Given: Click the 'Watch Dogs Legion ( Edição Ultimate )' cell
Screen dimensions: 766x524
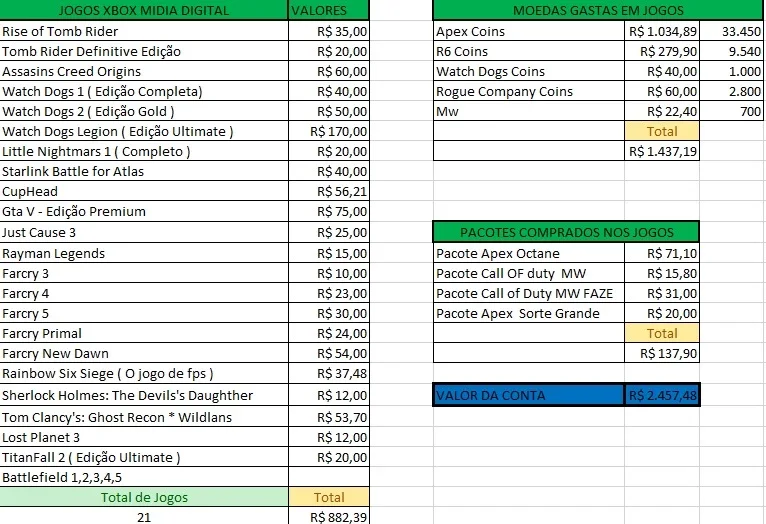Looking at the screenshot, I should [144, 131].
